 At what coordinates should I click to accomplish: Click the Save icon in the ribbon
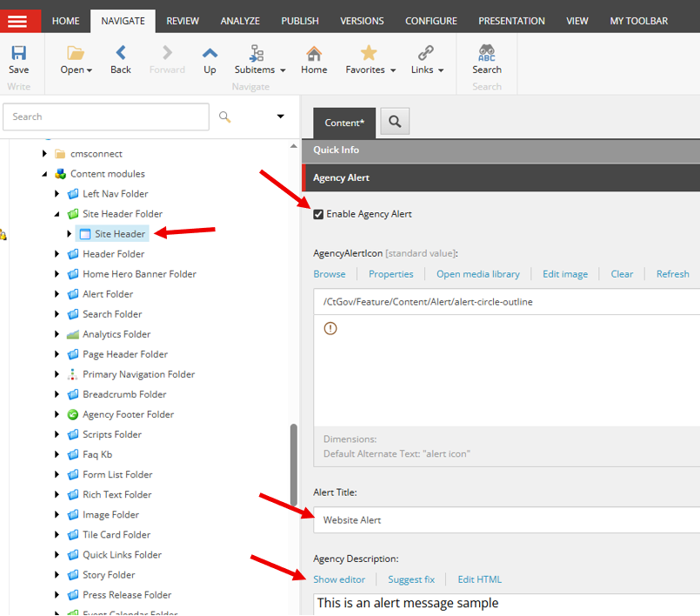[x=18, y=54]
